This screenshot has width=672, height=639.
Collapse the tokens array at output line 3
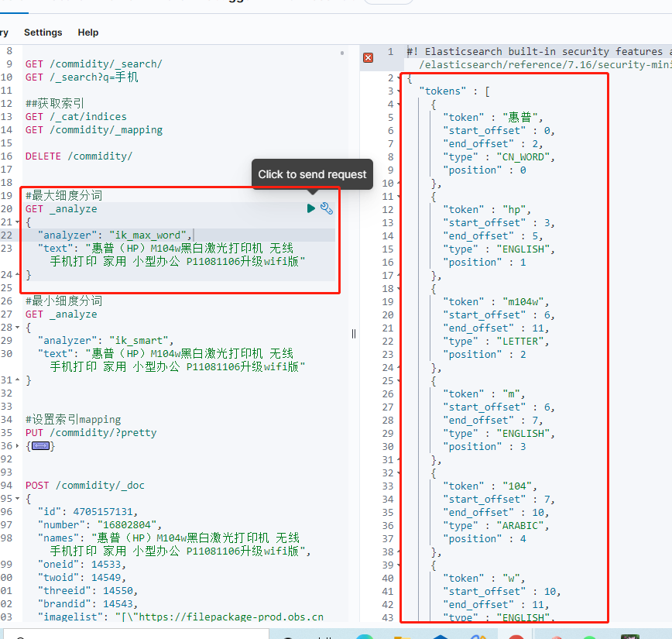coord(399,91)
